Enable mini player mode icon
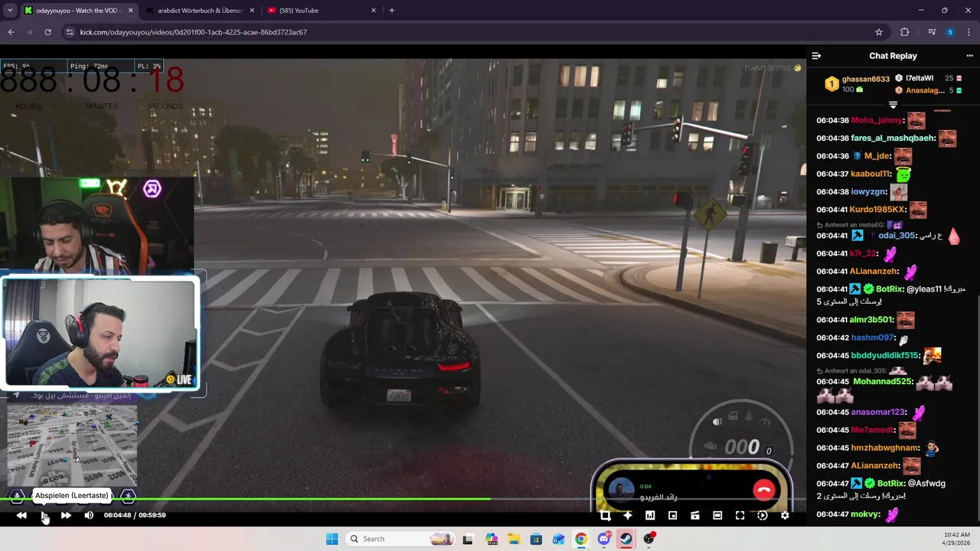 tap(672, 516)
